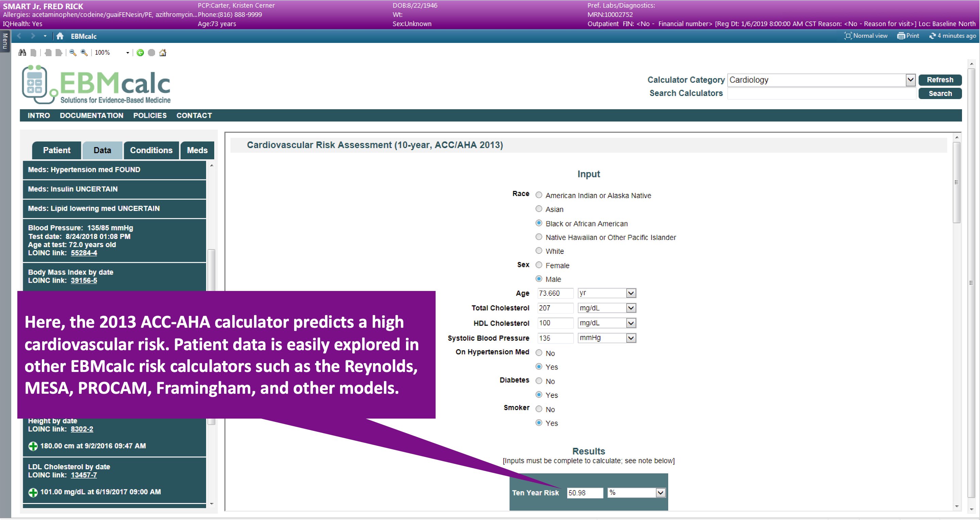The image size is (980, 520).
Task: Set Smoker to No
Action: (539, 409)
